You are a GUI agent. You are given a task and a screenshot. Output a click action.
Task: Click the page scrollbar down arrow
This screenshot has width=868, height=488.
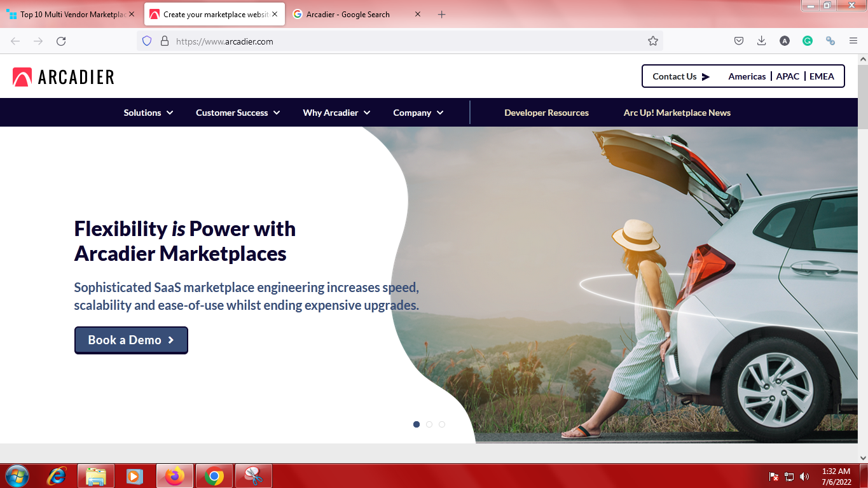(863, 457)
